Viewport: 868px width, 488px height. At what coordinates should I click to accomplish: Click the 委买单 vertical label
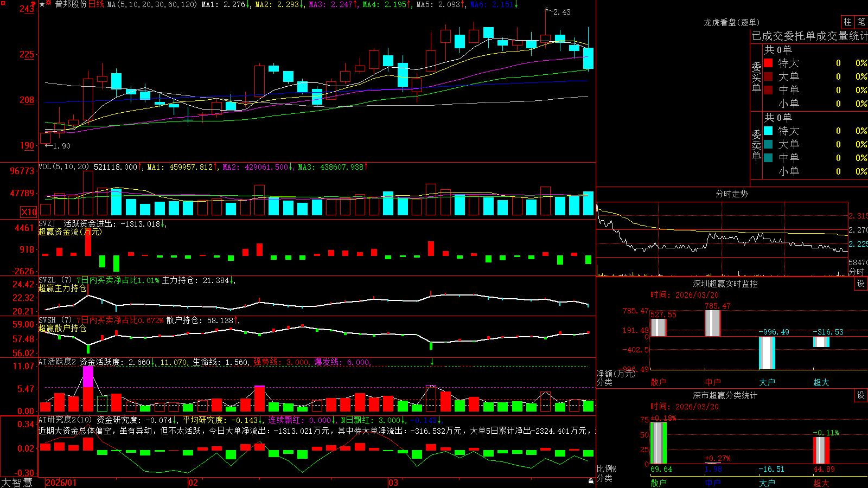[756, 77]
